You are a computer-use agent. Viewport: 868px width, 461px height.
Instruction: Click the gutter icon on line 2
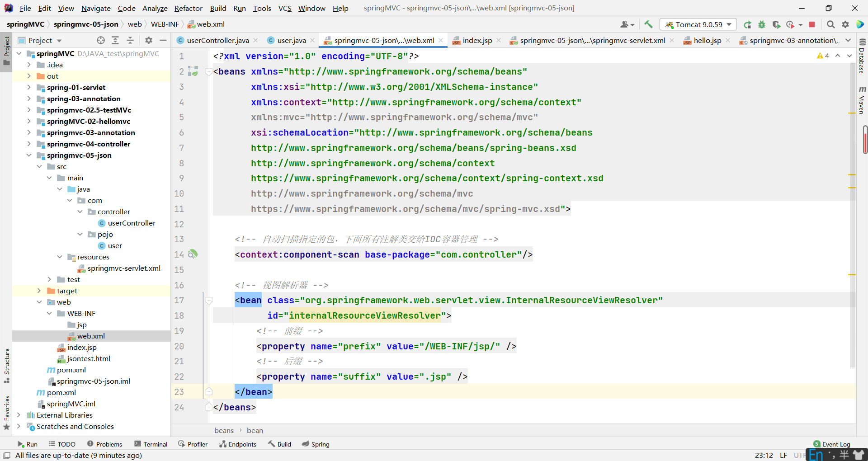[x=193, y=71]
